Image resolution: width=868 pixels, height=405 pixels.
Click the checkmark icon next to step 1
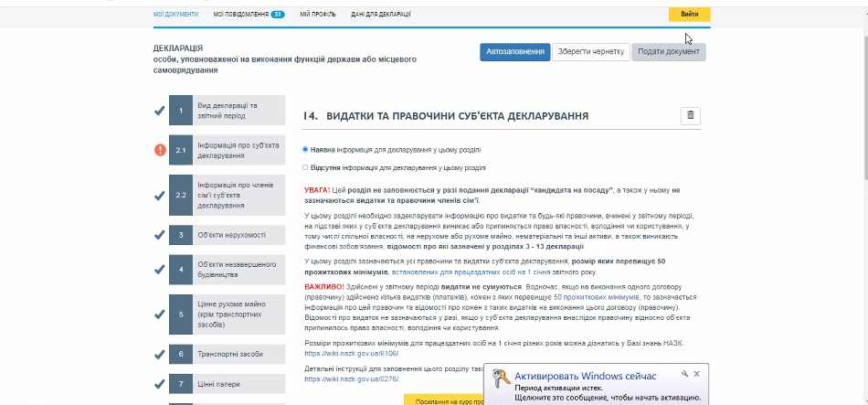[160, 111]
